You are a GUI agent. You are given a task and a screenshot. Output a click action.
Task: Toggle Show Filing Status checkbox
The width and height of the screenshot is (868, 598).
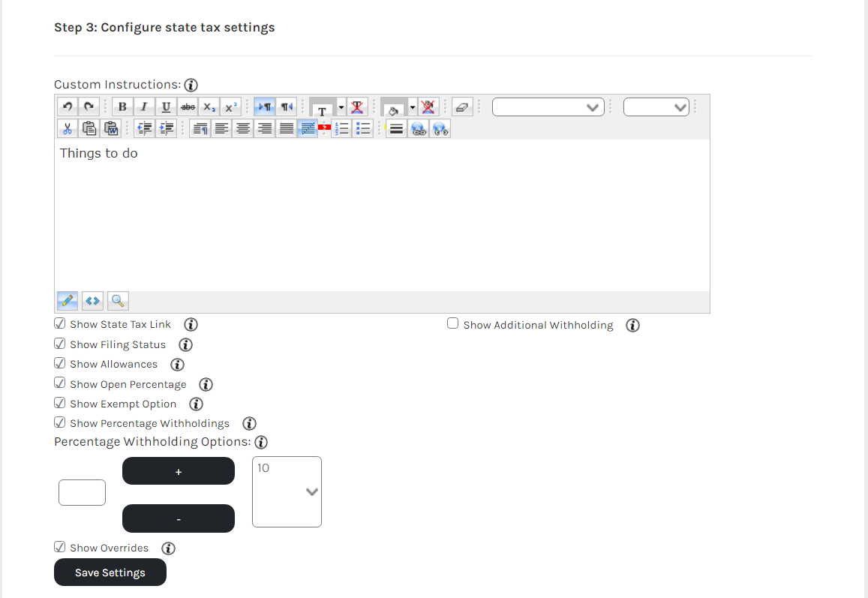pos(60,344)
